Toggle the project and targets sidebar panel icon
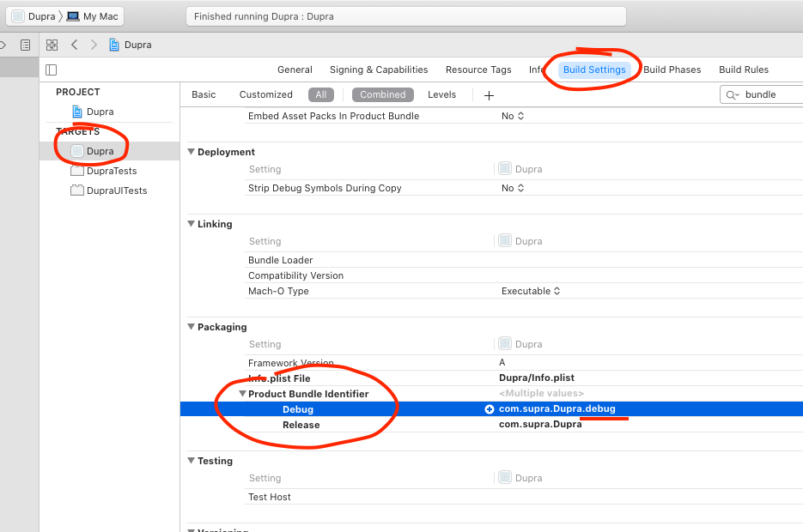 52,70
